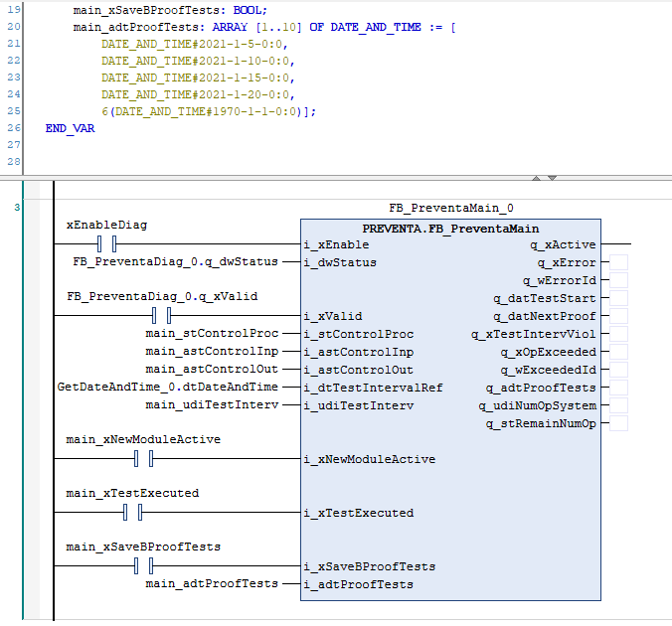
Task: Select the FB_PreventaMain_0 instance name
Action: 451,209
